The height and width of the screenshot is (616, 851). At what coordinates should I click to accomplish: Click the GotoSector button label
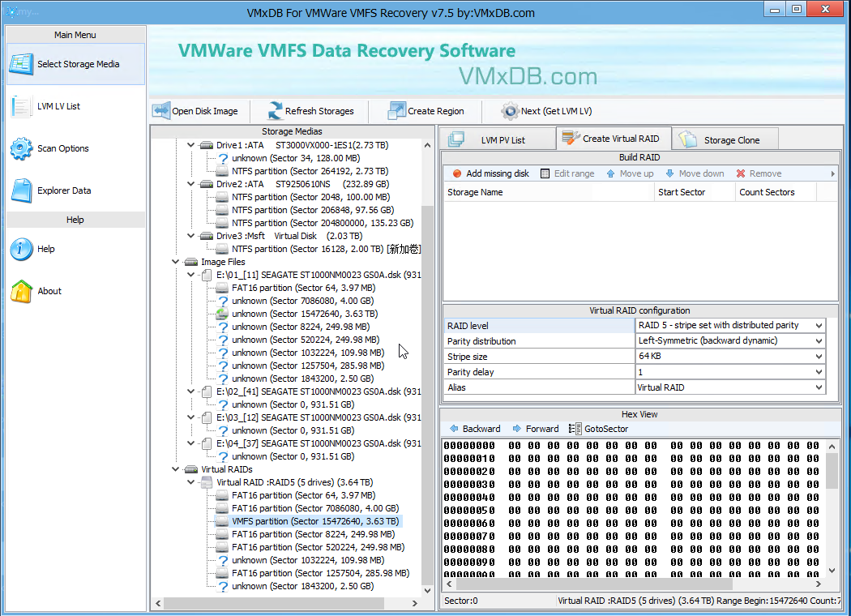click(606, 429)
